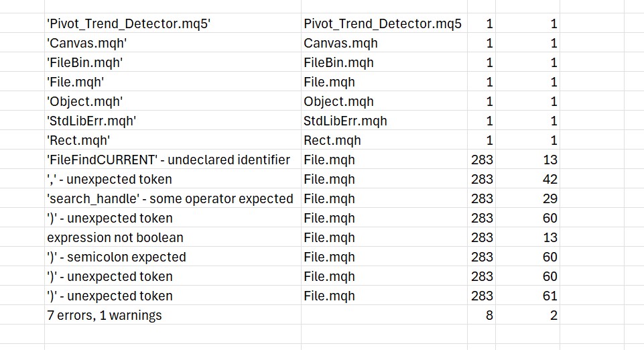Image resolution: width=644 pixels, height=350 pixels.
Task: Click the unquoted Pivot_Trend_Detector.mq5 file cell
Action: pos(382,24)
